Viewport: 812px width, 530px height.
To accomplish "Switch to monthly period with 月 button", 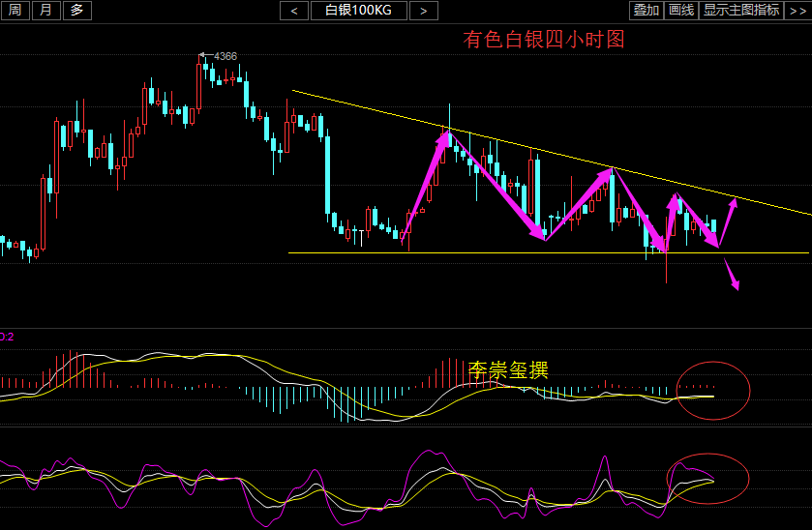I will click(45, 11).
